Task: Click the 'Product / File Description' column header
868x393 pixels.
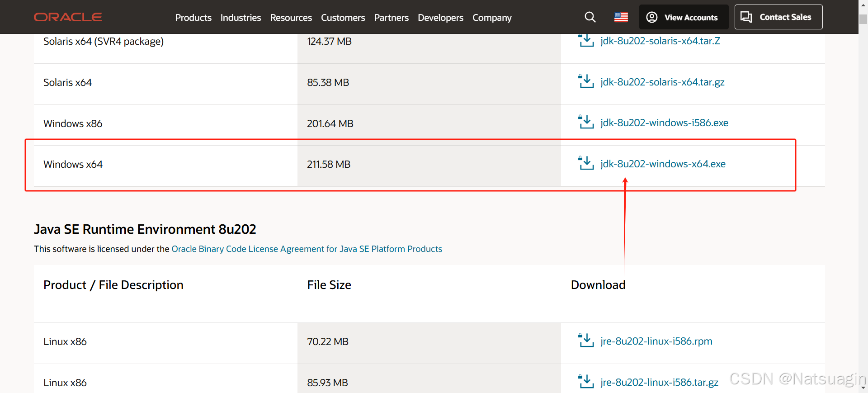Action: tap(113, 285)
